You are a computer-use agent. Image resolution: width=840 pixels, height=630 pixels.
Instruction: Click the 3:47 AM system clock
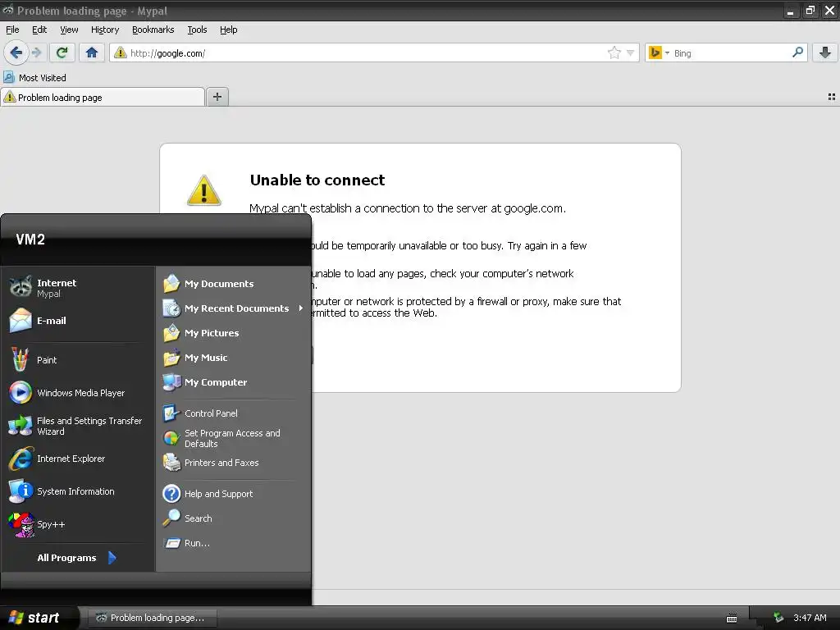[x=810, y=618]
